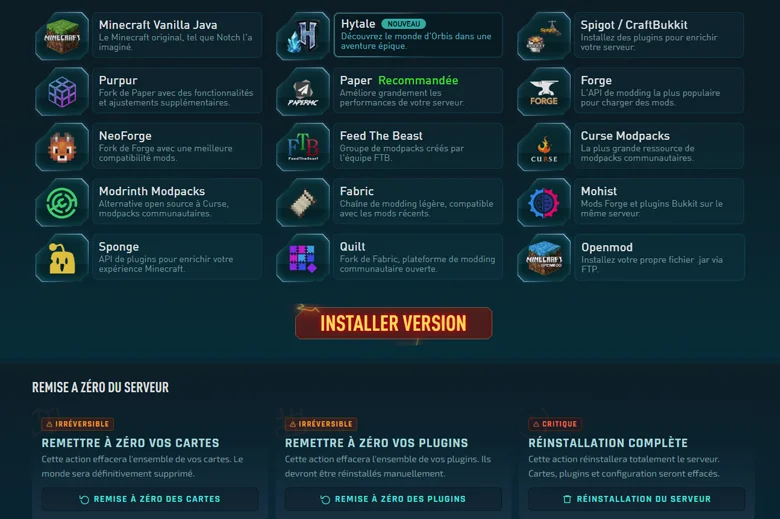Click the reset arrow icon in plugins button

pos(325,500)
